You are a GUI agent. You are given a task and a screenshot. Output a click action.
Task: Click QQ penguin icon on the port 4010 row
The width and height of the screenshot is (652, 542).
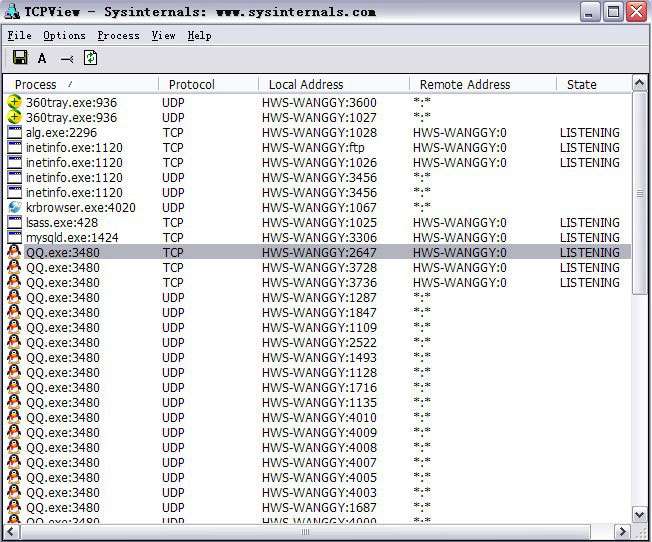coord(14,417)
